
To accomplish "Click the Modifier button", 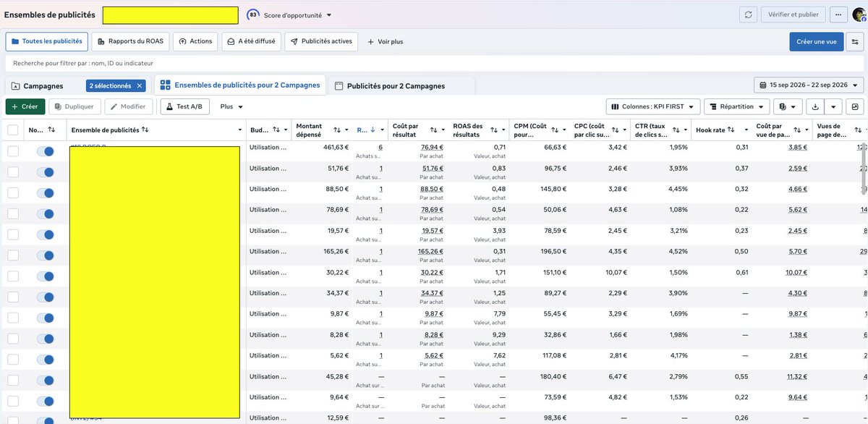I will coord(129,106).
